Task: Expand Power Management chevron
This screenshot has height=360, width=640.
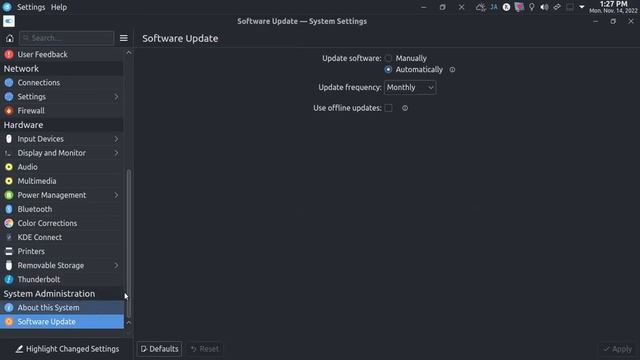Action: point(116,195)
